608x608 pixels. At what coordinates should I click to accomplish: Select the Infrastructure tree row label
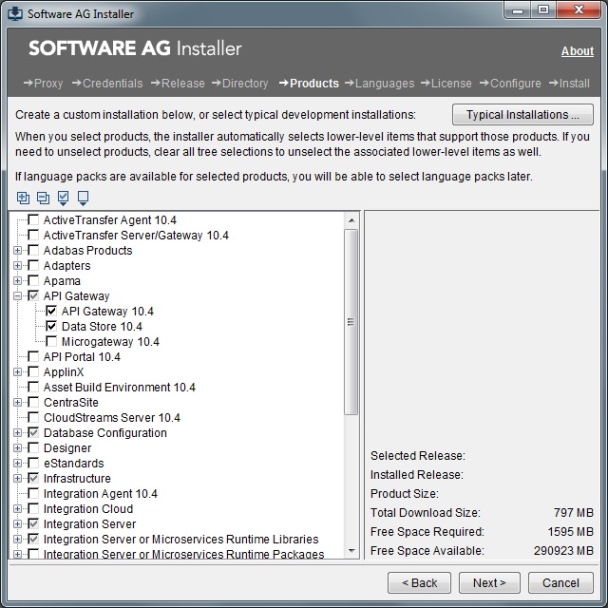77,478
